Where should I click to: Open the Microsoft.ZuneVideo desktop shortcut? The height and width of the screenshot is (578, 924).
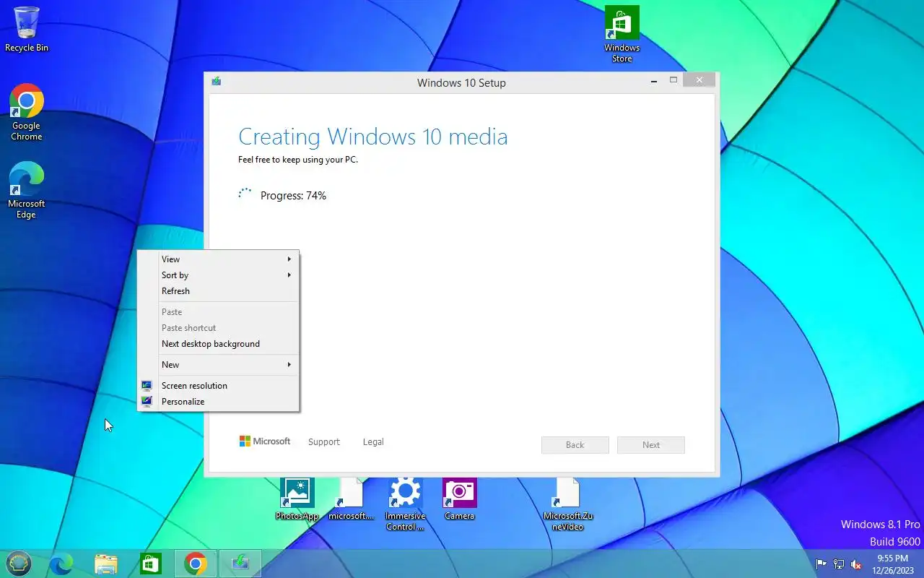pyautogui.click(x=567, y=504)
